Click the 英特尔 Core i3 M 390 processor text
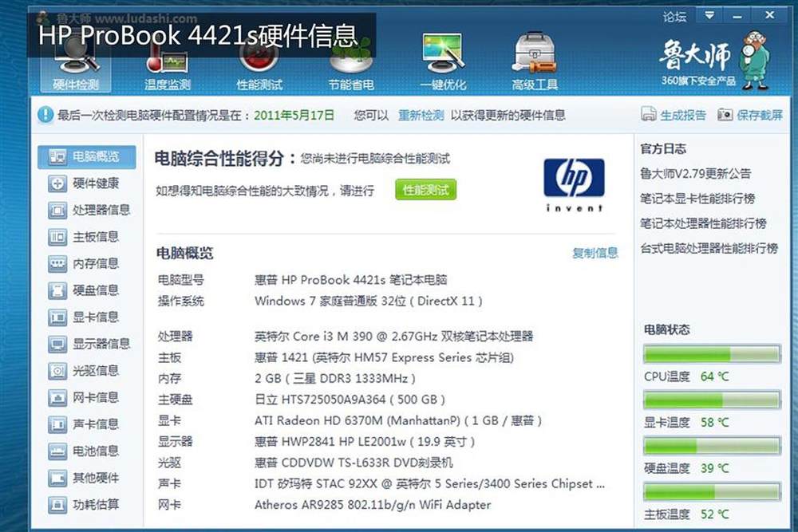Image resolution: width=798 pixels, height=532 pixels. 393,336
